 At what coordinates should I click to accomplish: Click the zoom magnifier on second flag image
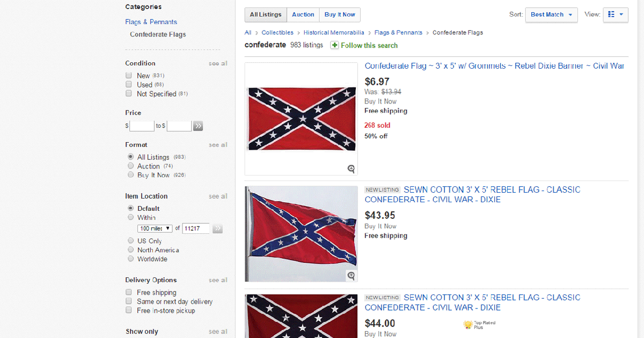(351, 276)
